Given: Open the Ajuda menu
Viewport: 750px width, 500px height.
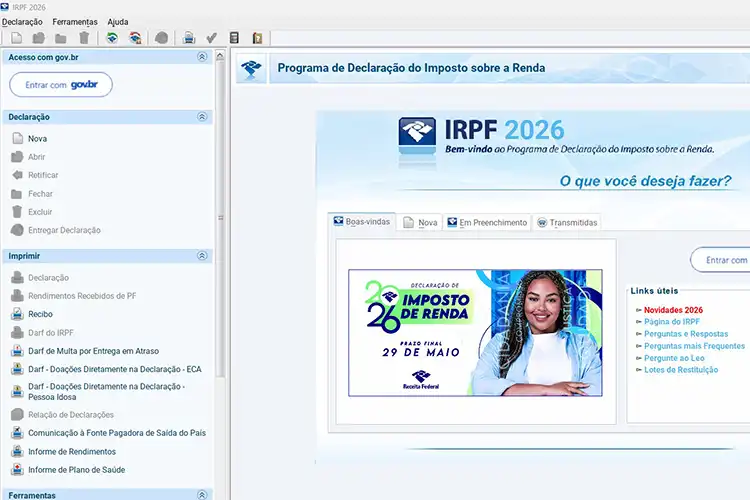Looking at the screenshot, I should (x=118, y=22).
